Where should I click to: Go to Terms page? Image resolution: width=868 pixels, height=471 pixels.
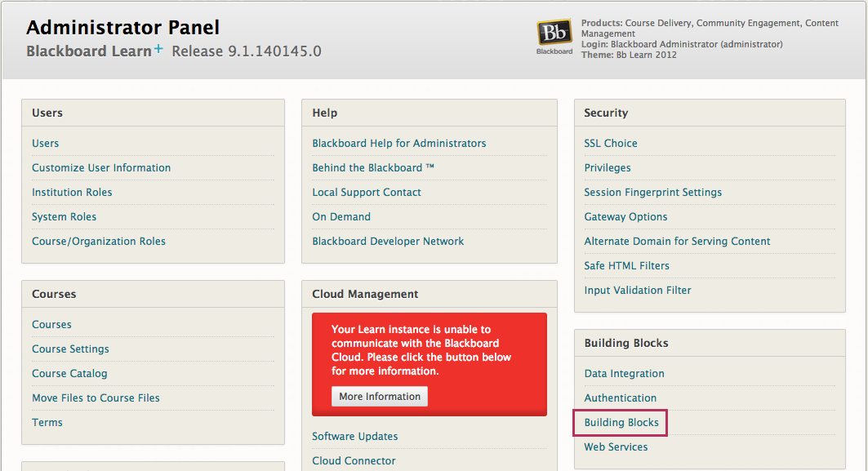47,422
